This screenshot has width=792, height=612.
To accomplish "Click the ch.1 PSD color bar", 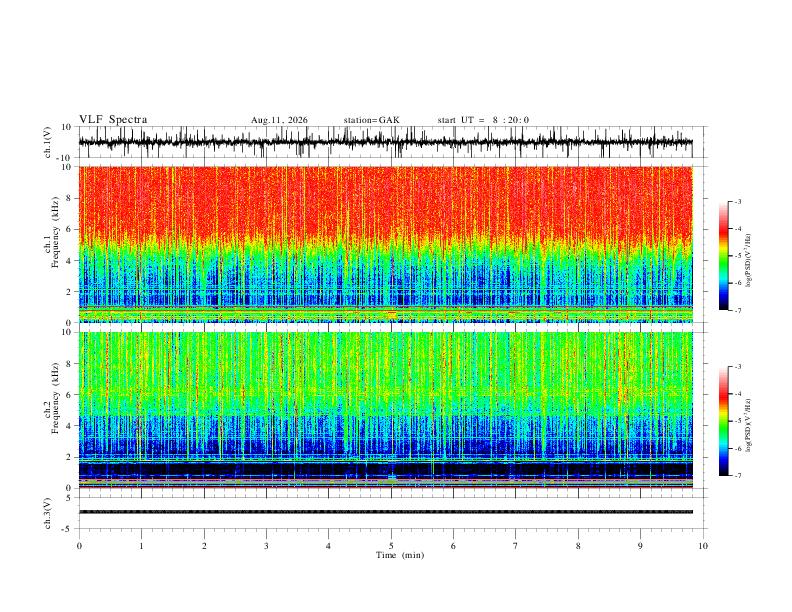I will (723, 256).
